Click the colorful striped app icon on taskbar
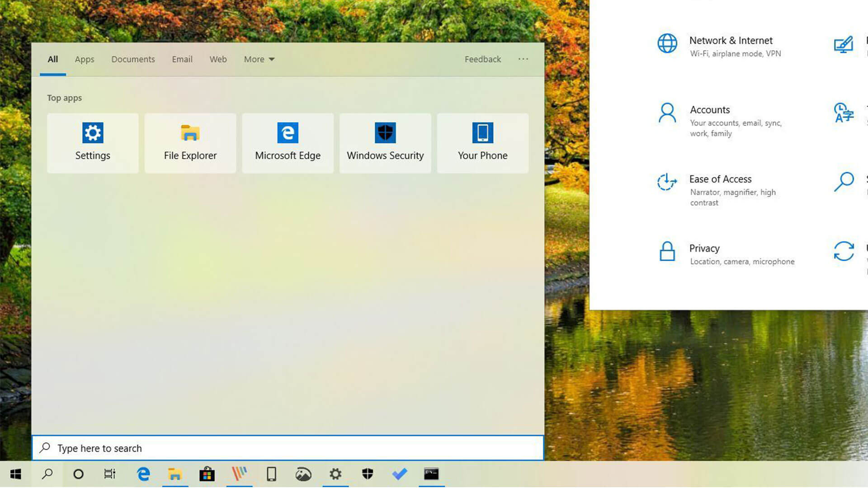Screen dimensions: 868x488 pyautogui.click(x=239, y=474)
